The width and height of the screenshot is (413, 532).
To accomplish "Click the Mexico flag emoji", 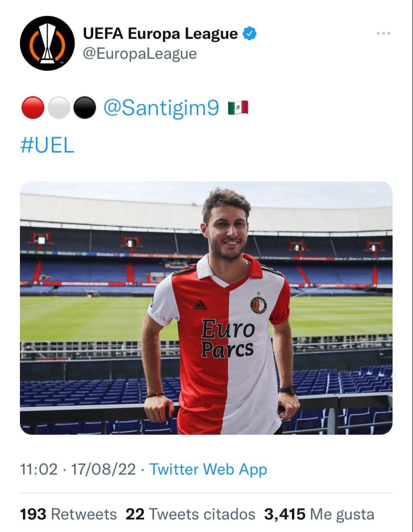I will coord(238,108).
